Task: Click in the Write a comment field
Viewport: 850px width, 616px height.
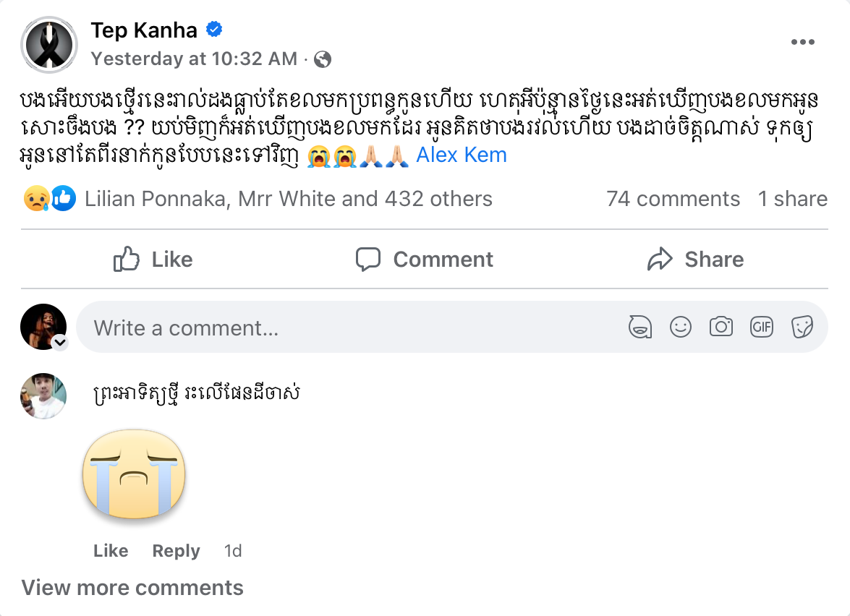Action: [x=347, y=328]
